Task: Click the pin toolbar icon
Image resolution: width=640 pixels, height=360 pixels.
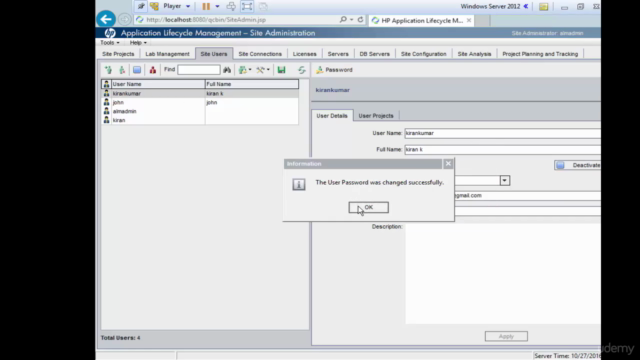Action: (141, 6)
